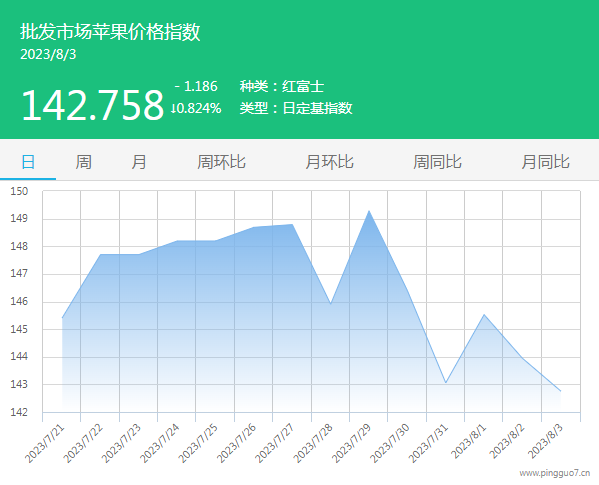Click the 142.758 index value
Image resolution: width=599 pixels, height=485 pixels.
[92, 105]
